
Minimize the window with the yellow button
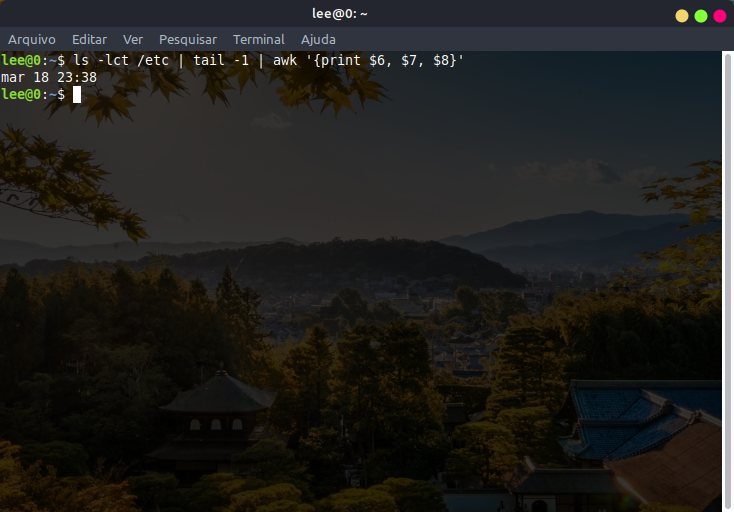tap(682, 15)
